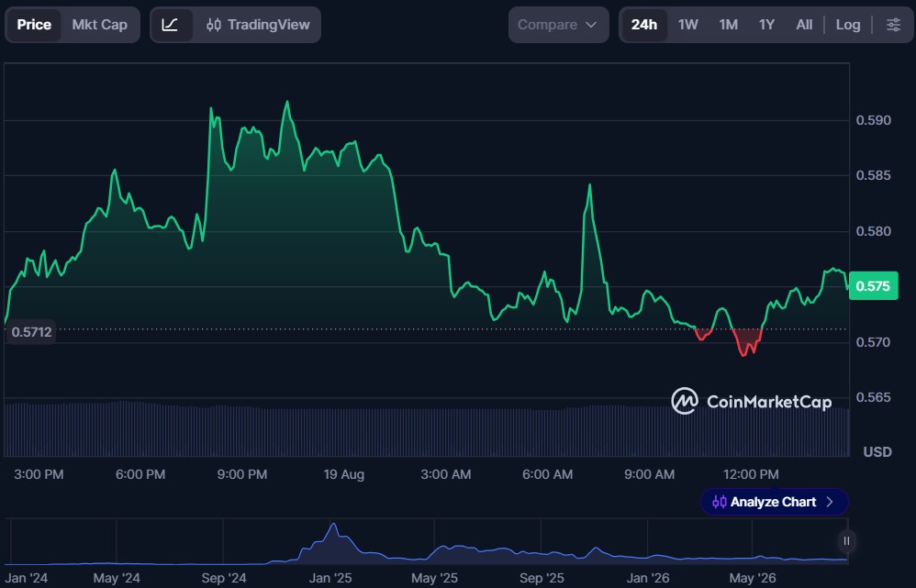The height and width of the screenshot is (588, 916).
Task: Click Sep '25 on the overview timeline
Action: pos(542,578)
